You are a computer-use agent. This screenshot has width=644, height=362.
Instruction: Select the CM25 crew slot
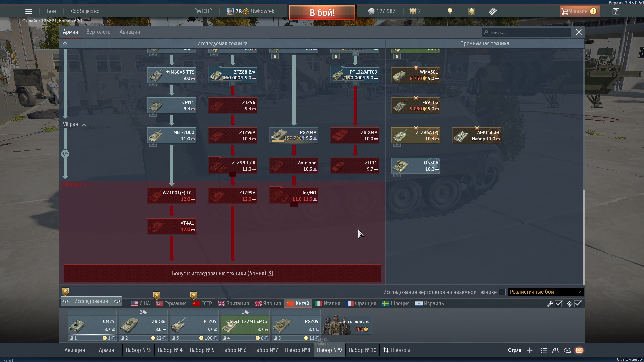point(92,325)
